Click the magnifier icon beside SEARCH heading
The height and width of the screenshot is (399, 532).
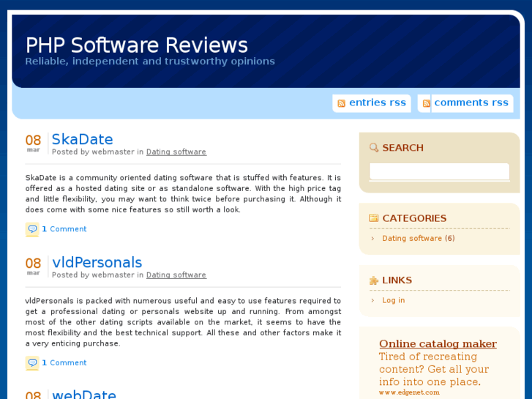coord(373,148)
